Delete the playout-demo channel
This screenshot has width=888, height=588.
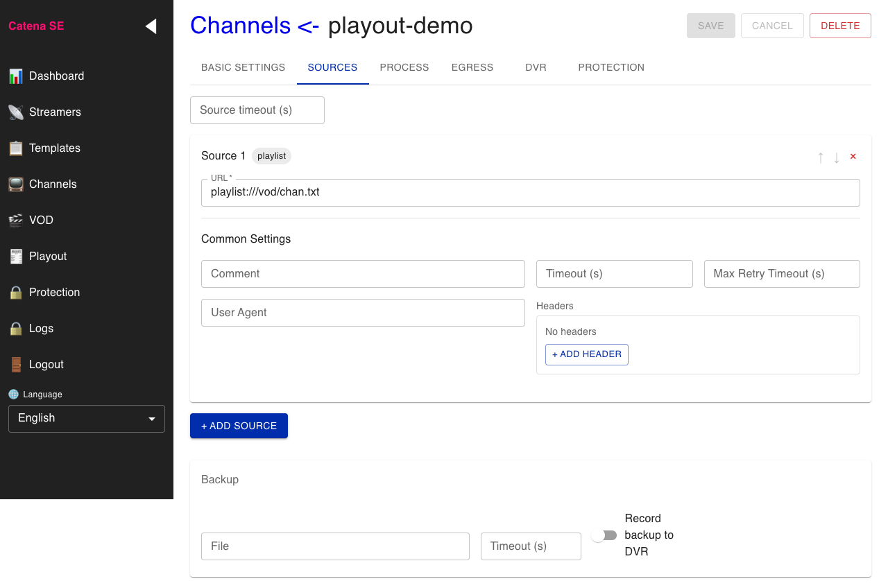click(x=840, y=26)
